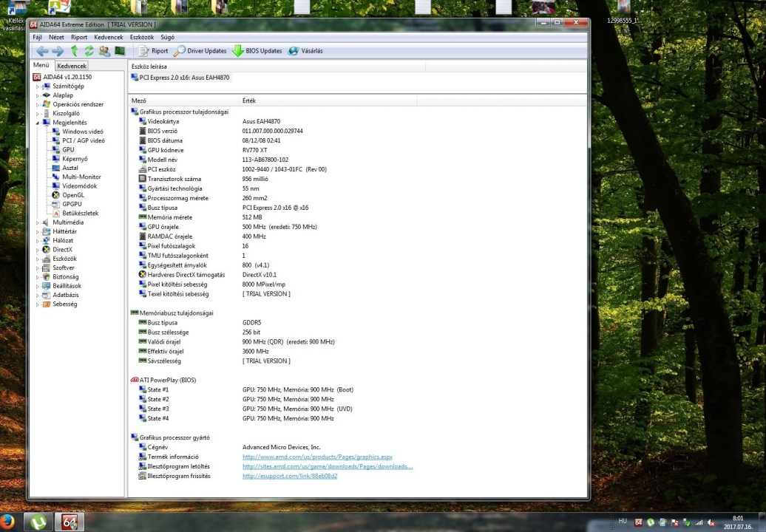Click the taskbar clock showing 8:01
The width and height of the screenshot is (766, 532).
click(738, 522)
